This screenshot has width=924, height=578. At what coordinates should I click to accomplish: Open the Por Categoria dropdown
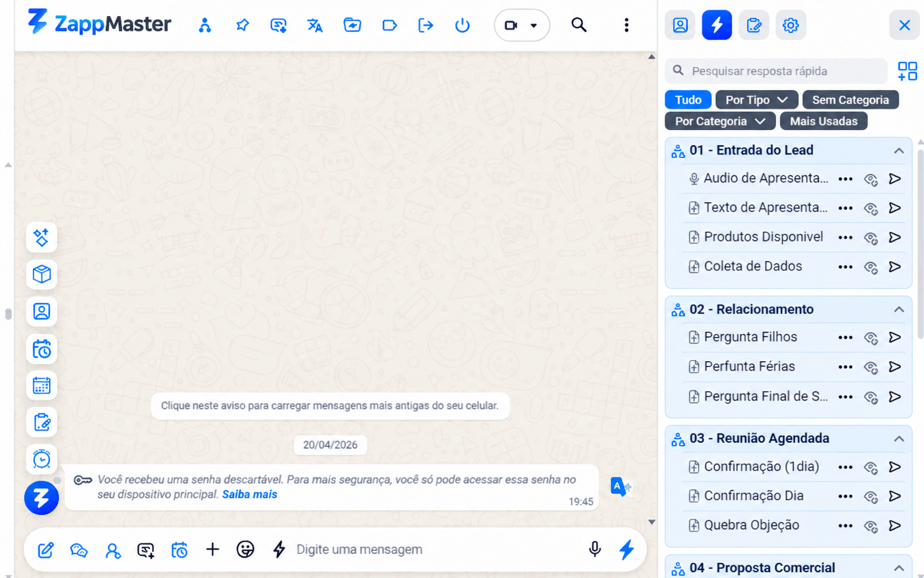pyautogui.click(x=720, y=121)
